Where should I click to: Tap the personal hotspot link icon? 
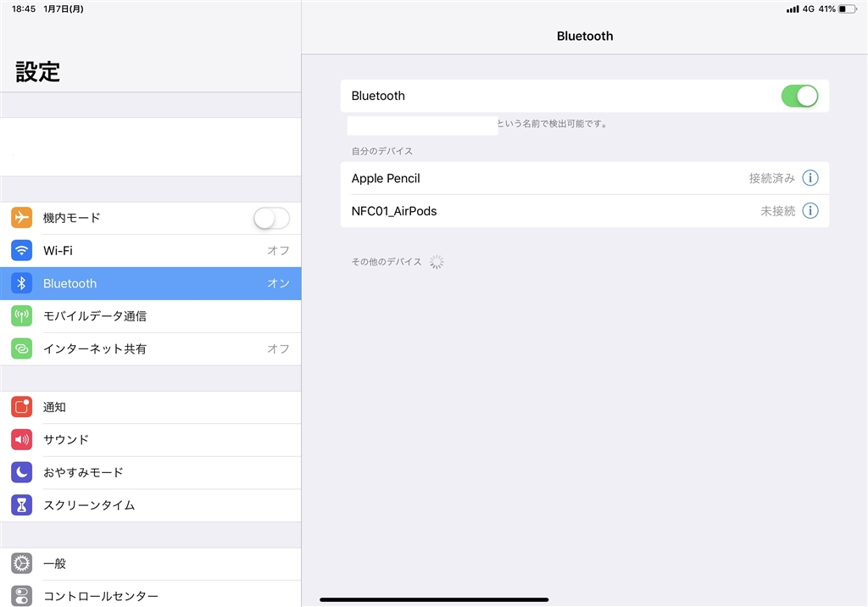click(21, 348)
